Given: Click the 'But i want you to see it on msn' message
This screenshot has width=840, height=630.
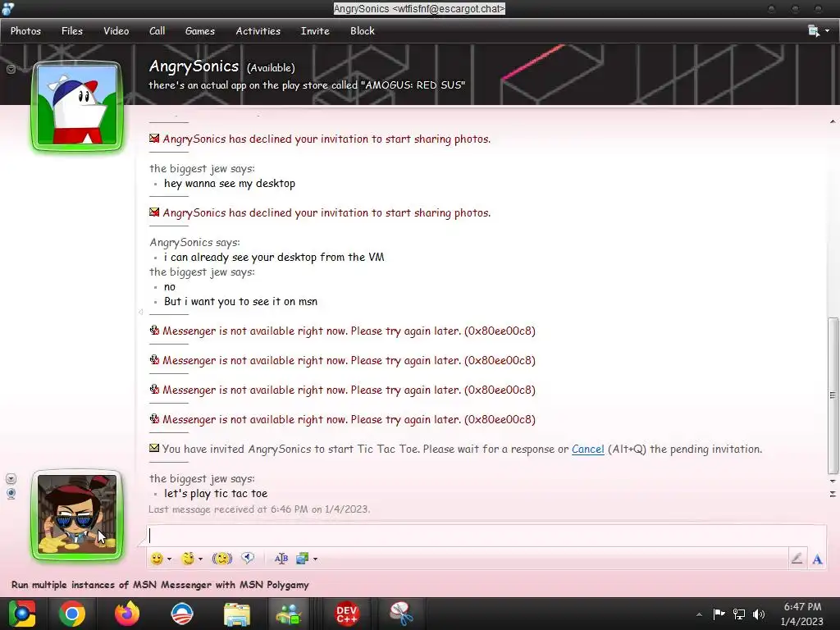Looking at the screenshot, I should click(x=240, y=301).
